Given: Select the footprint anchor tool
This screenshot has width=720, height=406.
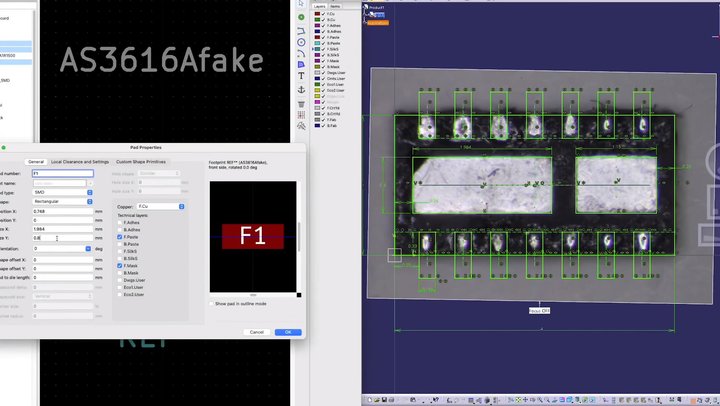Looking at the screenshot, I should (301, 90).
